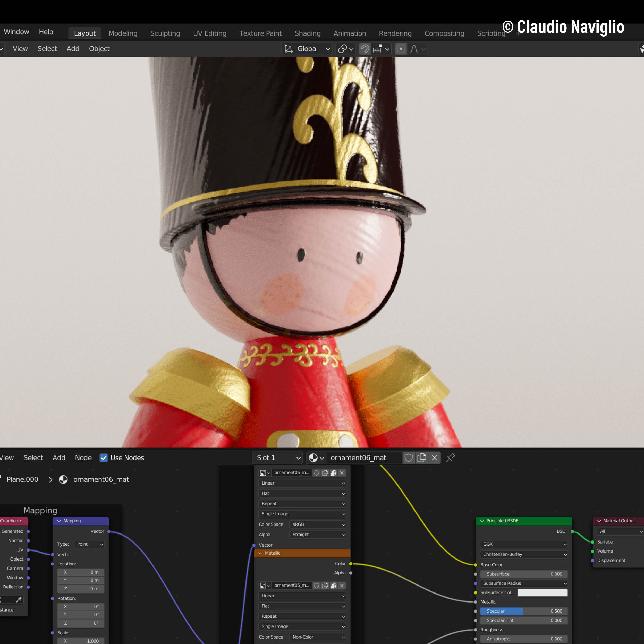Click the Specular slider

pyautogui.click(x=524, y=611)
